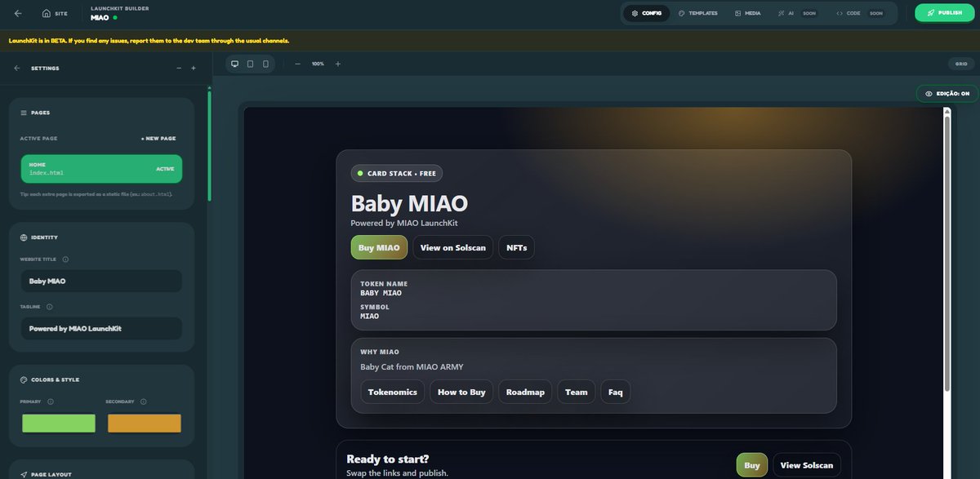Select the tablet preview device icon
The height and width of the screenshot is (479, 980).
pyautogui.click(x=250, y=64)
